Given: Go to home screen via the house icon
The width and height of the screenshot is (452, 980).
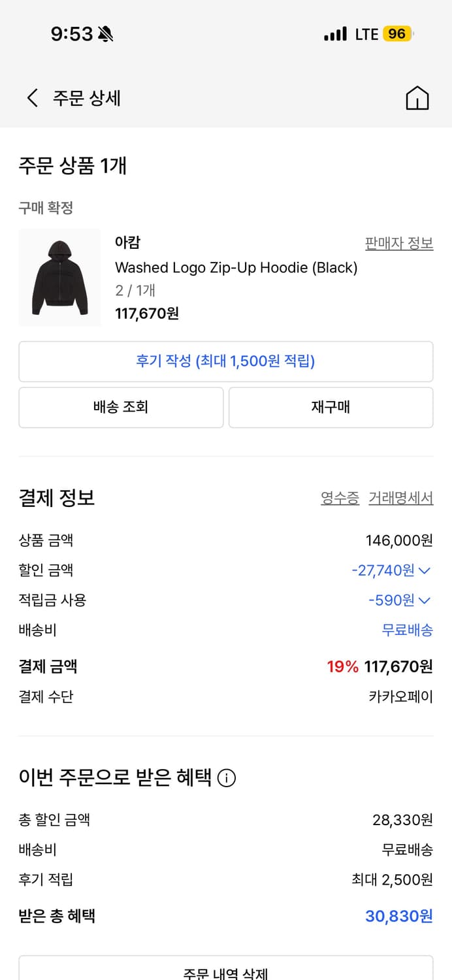Looking at the screenshot, I should pyautogui.click(x=417, y=98).
